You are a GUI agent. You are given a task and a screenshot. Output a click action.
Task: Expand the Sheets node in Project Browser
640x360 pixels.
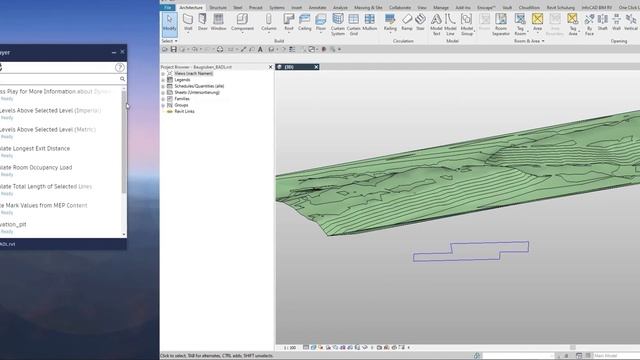coord(163,93)
